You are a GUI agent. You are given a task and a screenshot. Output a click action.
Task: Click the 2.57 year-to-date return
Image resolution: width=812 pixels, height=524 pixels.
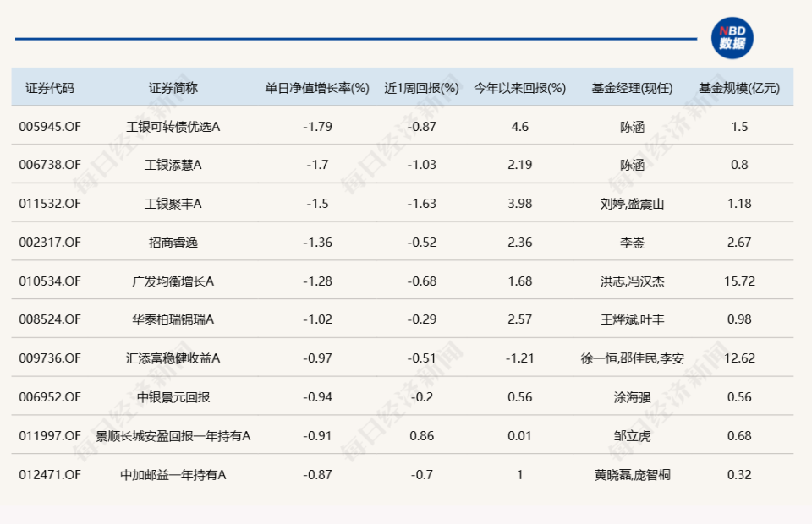(x=520, y=319)
